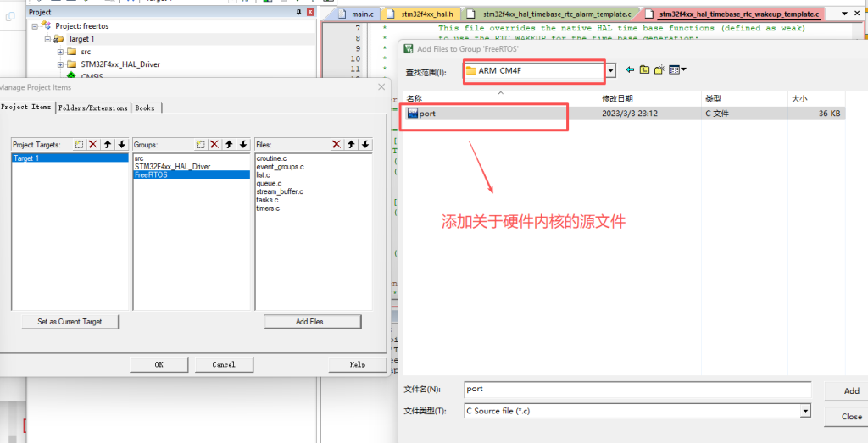Viewport: 868px width, 443px height.
Task: Pin the Project panel
Action: pos(298,13)
